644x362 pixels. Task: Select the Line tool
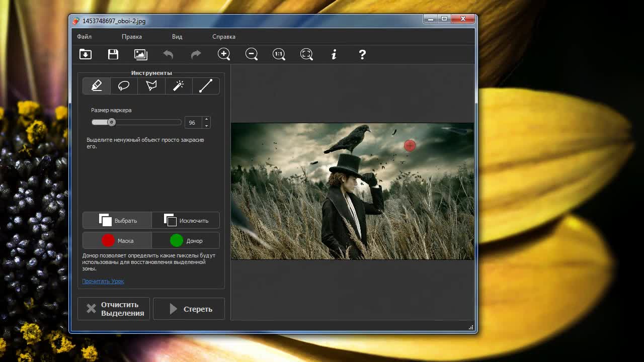pos(205,86)
